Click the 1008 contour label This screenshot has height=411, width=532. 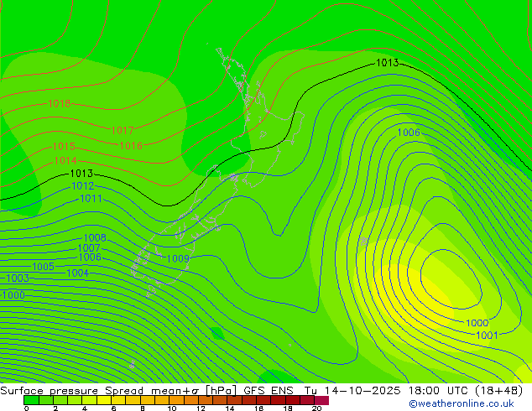click(x=95, y=237)
